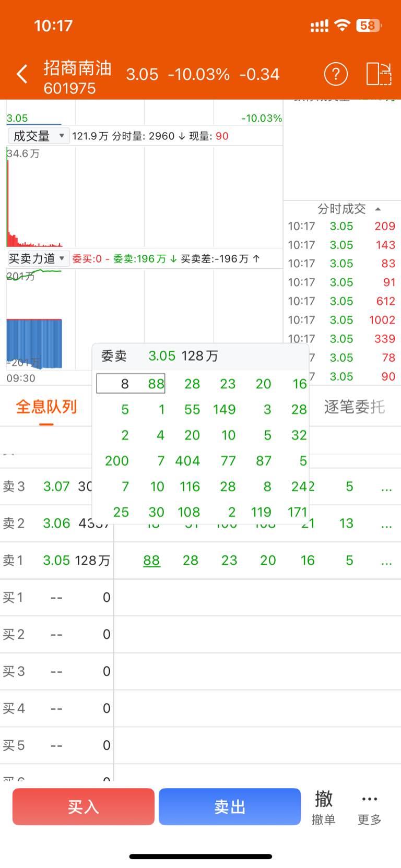The width and height of the screenshot is (401, 868).
Task: Click the 卖1 price 3.05
Action: click(x=56, y=561)
